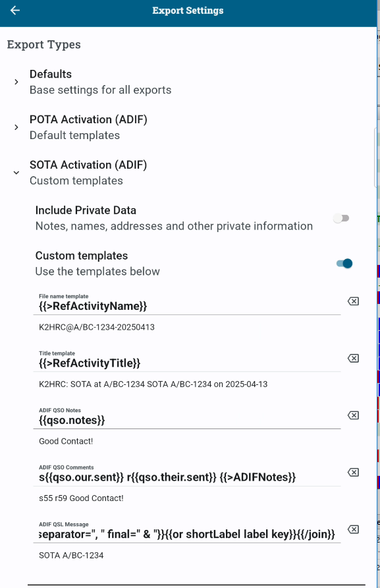Edit the ADIF QSO Comments input
This screenshot has height=588, width=380.
pos(187,475)
